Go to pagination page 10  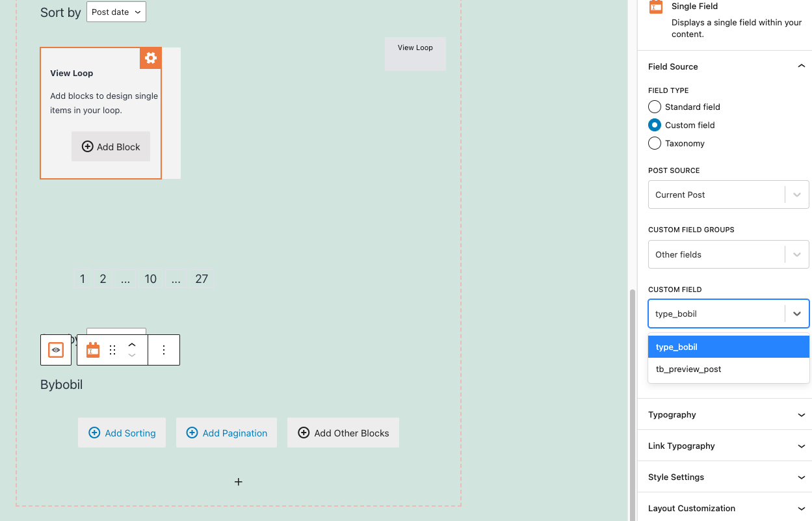tap(151, 279)
